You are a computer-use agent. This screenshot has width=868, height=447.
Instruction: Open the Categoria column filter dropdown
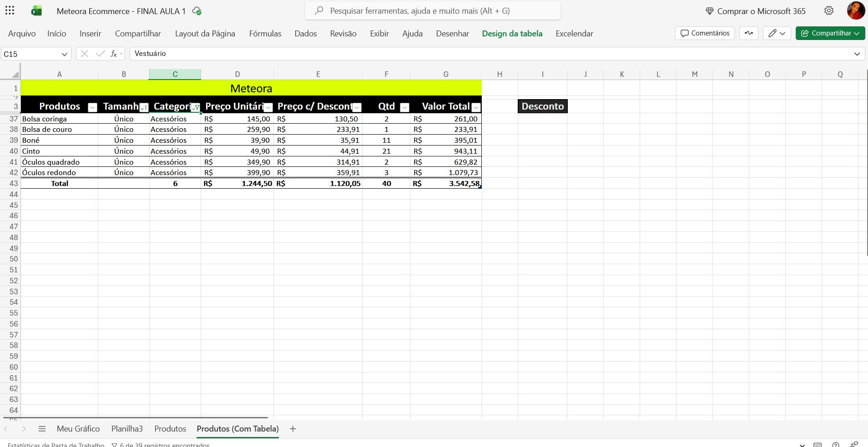pos(196,107)
